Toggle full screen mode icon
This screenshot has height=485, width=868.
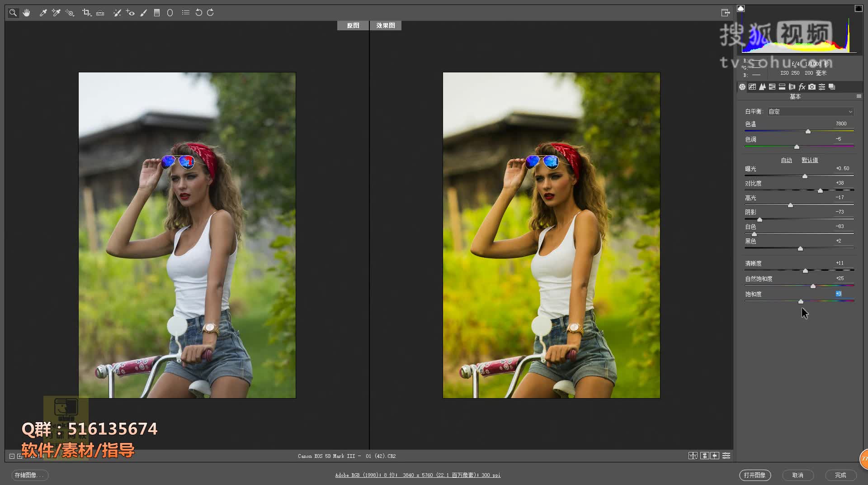(726, 13)
